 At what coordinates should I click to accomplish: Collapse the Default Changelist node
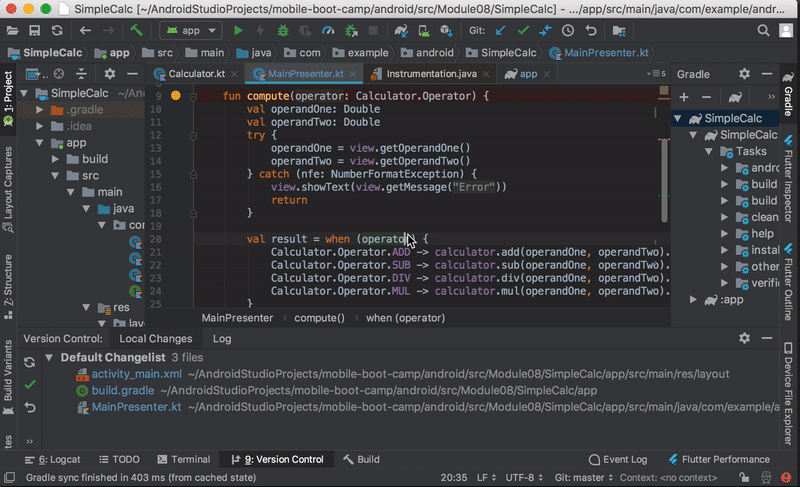(49, 357)
